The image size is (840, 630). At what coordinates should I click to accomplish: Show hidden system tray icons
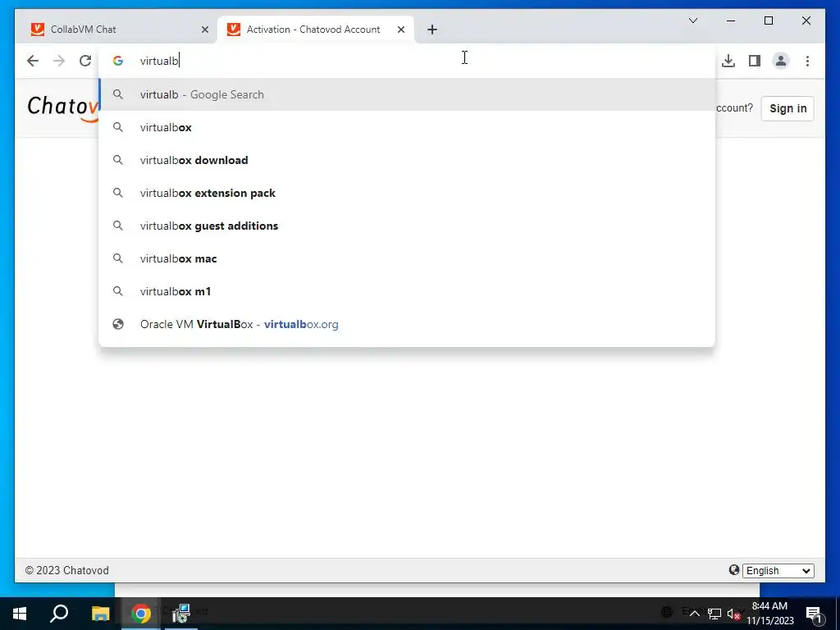click(694, 614)
